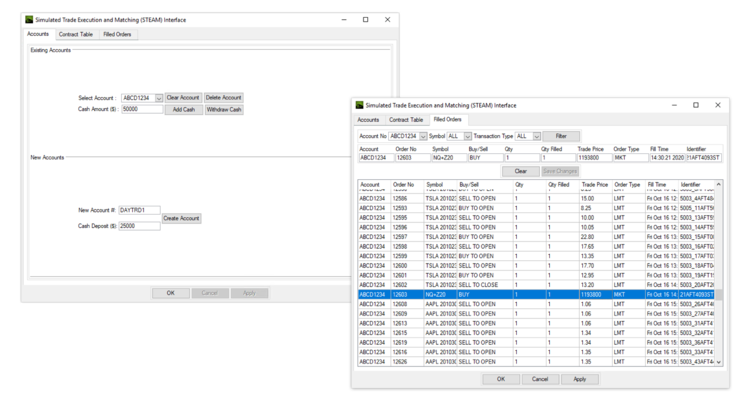The width and height of the screenshot is (750, 406).
Task: Open the Symbol filter dropdown
Action: [x=468, y=136]
